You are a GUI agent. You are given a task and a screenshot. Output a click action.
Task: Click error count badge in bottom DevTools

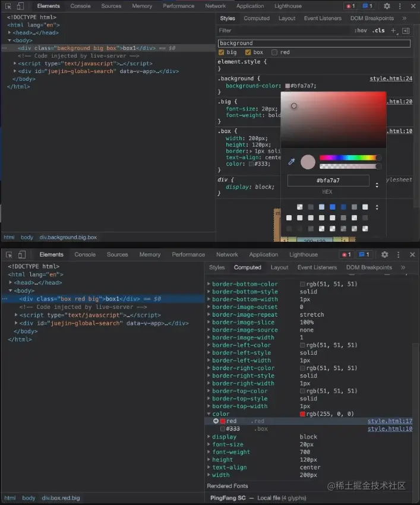pyautogui.click(x=346, y=255)
